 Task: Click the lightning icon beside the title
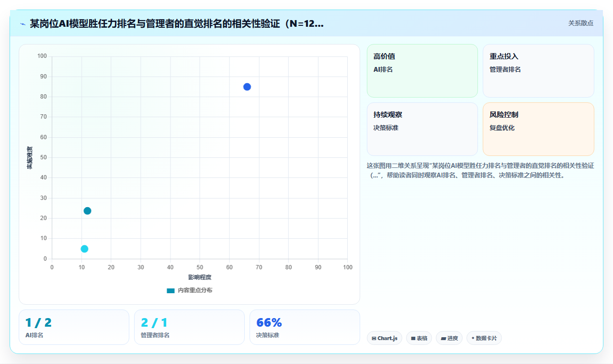pos(23,24)
